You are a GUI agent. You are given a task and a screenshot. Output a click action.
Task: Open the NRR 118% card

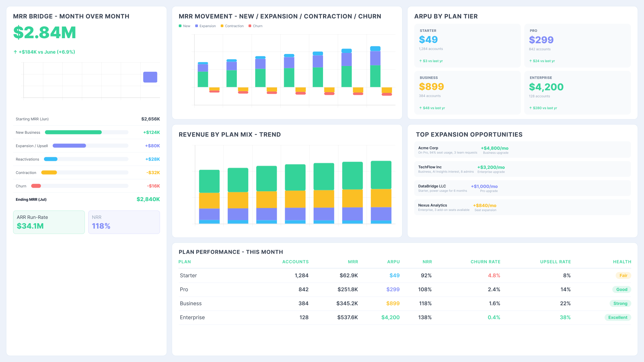[124, 222]
